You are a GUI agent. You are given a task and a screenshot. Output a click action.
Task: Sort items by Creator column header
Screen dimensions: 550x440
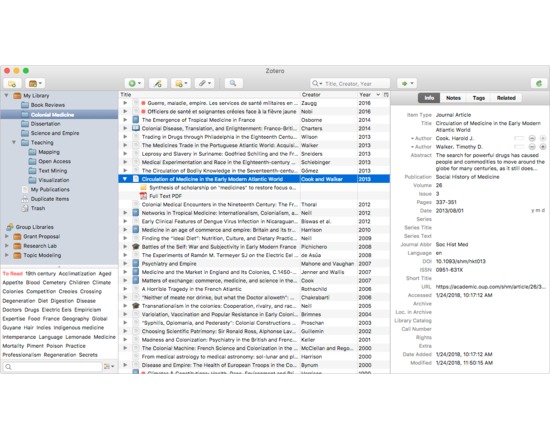point(329,95)
